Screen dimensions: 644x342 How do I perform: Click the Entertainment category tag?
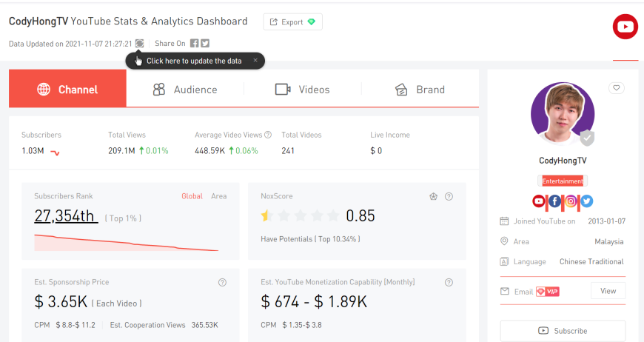[563, 181]
